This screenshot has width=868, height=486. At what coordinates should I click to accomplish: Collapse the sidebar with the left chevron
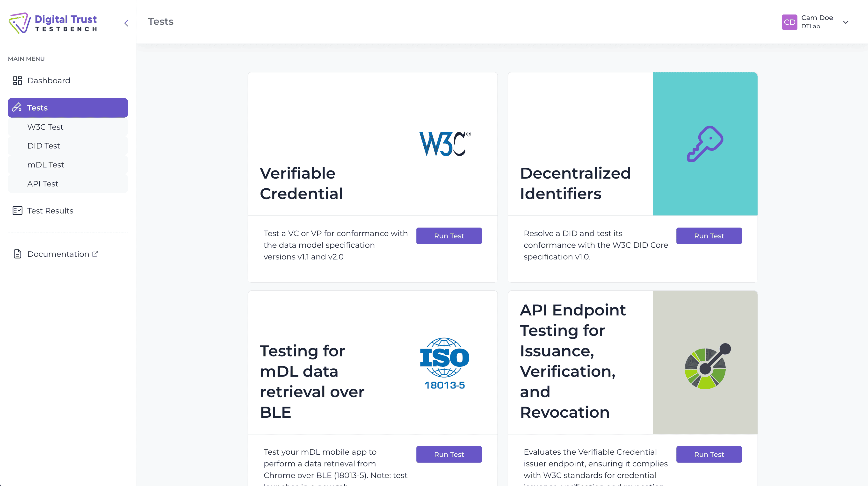(126, 23)
